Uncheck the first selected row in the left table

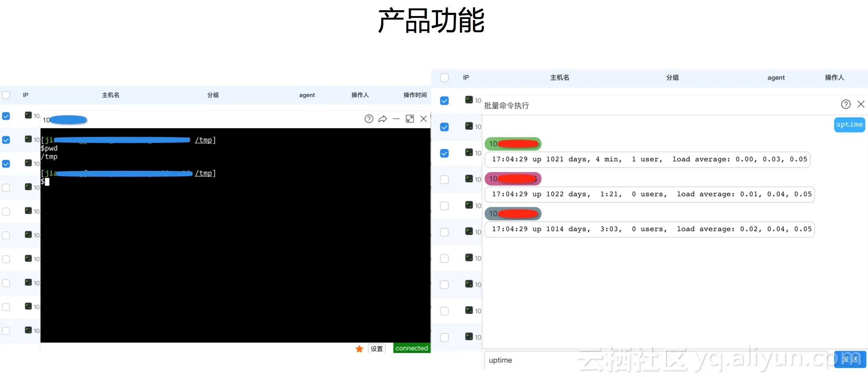6,116
